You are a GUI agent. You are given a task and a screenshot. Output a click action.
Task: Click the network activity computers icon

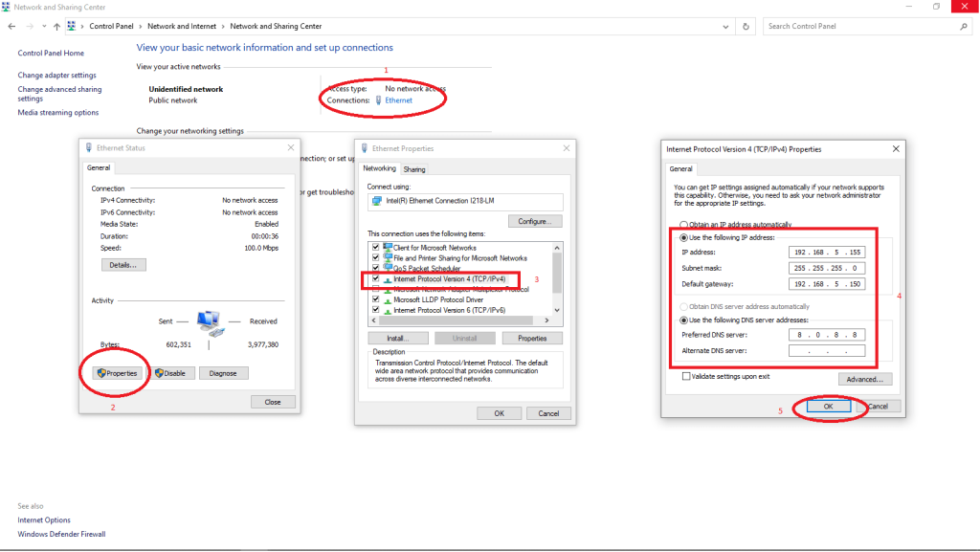click(x=210, y=322)
